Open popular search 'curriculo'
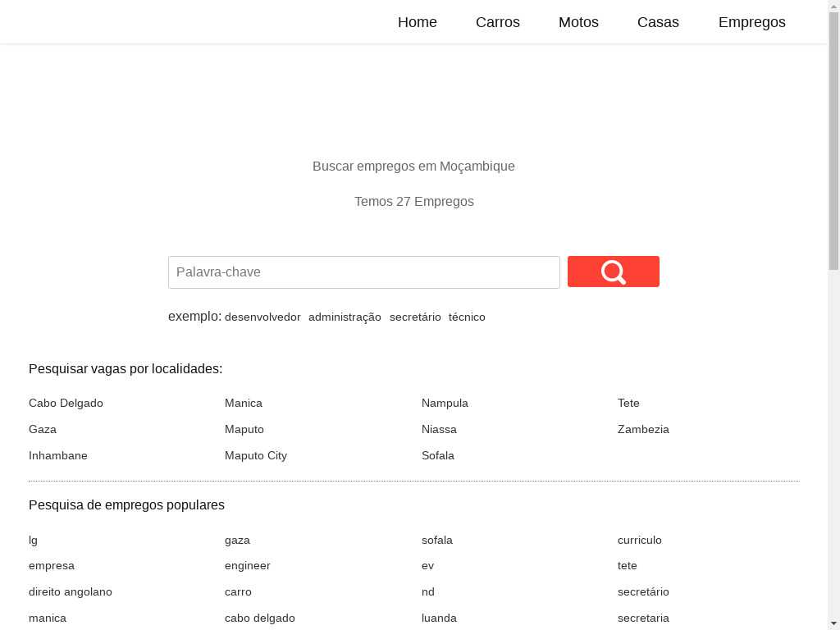840x630 pixels. (x=639, y=541)
